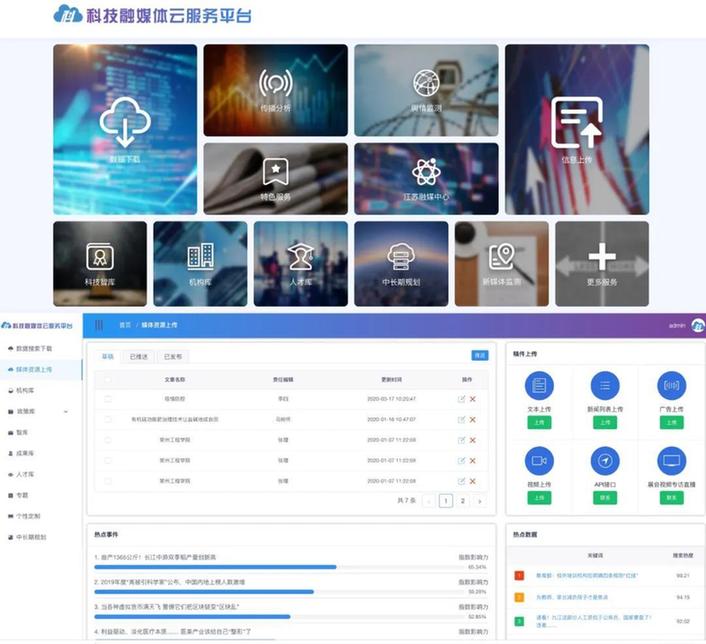Switch to the 已发布 tab
The height and width of the screenshot is (644, 706).
click(x=172, y=356)
